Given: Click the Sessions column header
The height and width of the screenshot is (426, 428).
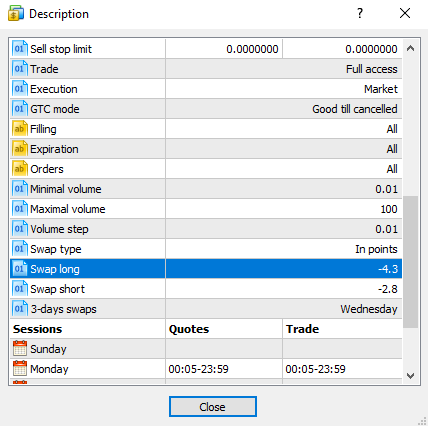Looking at the screenshot, I should click(38, 329).
